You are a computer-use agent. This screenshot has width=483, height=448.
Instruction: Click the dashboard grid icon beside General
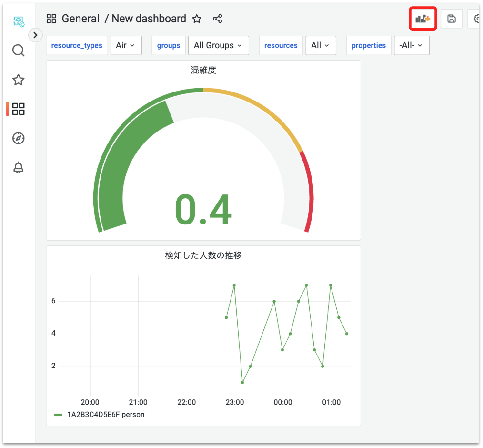[51, 19]
